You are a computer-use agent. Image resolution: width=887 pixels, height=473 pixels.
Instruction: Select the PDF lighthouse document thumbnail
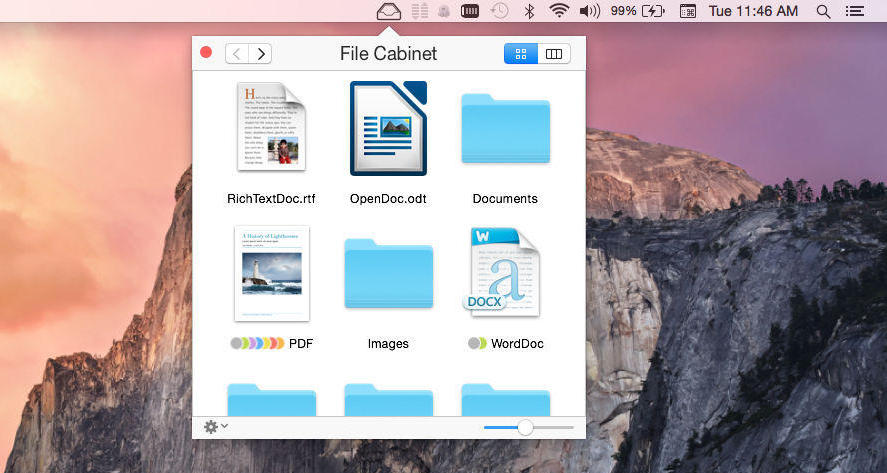coord(272,273)
